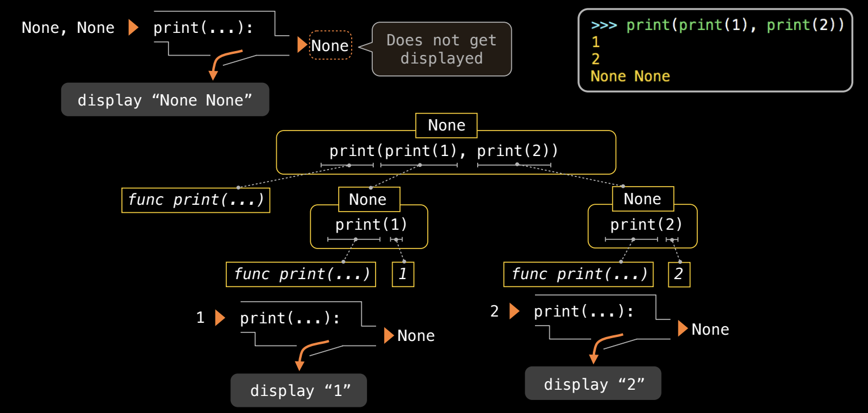
Task: Click the input 1 before the lower print(...):
Action: click(x=200, y=318)
